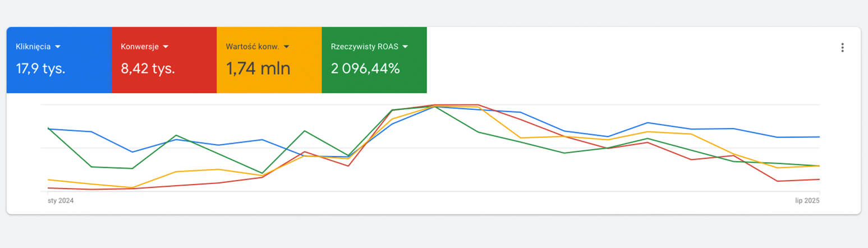Select the Wartość konw. label text
Screen dimensions: 868x248
click(x=251, y=47)
